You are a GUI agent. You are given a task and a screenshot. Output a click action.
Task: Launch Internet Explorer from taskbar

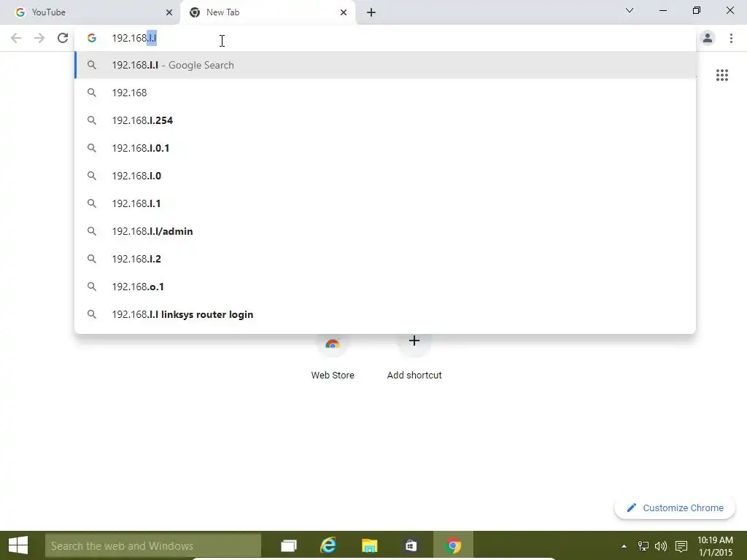pyautogui.click(x=328, y=545)
